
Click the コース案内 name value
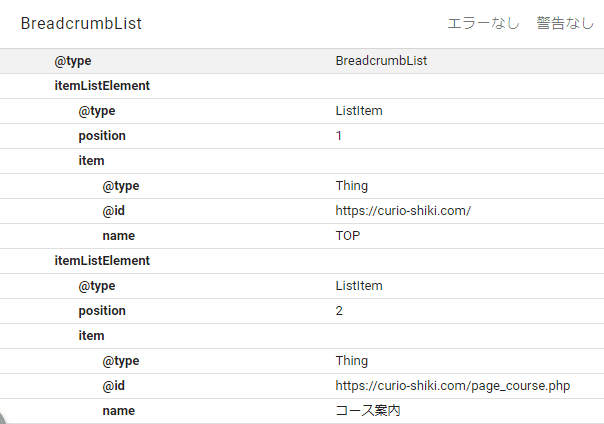(x=368, y=411)
